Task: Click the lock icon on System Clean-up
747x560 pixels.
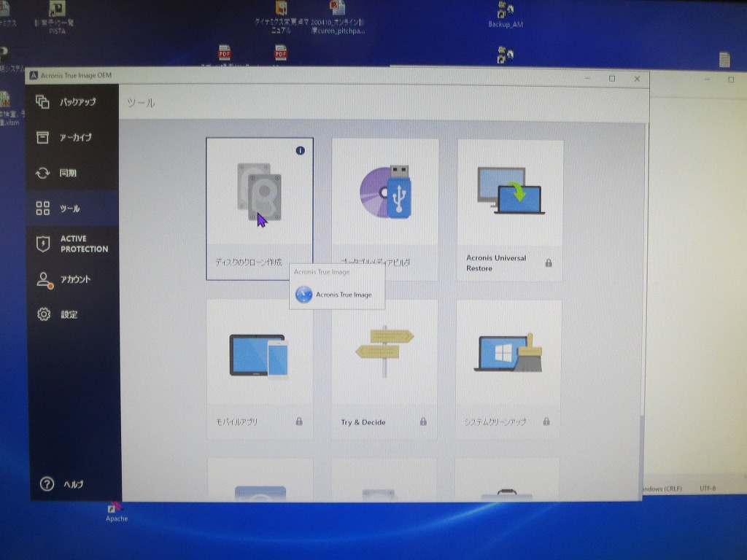Action: pos(546,421)
